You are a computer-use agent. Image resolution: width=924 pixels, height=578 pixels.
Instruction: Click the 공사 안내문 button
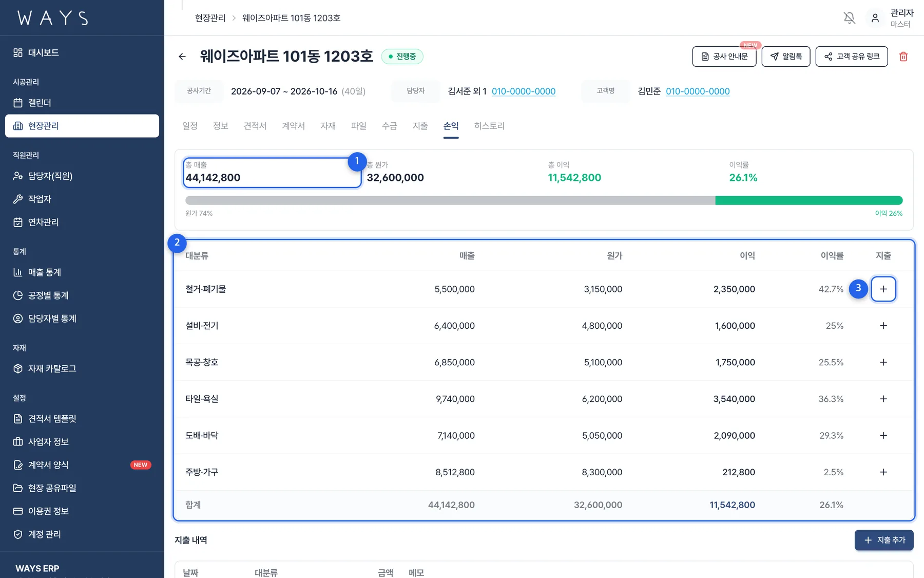724,57
